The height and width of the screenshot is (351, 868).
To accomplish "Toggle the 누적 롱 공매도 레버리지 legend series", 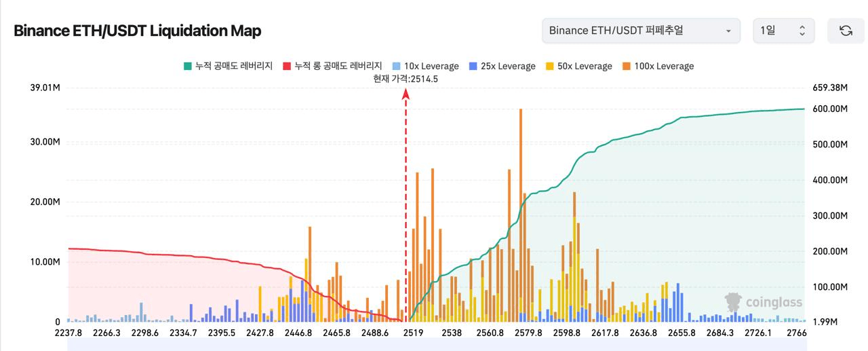I will click(x=332, y=66).
